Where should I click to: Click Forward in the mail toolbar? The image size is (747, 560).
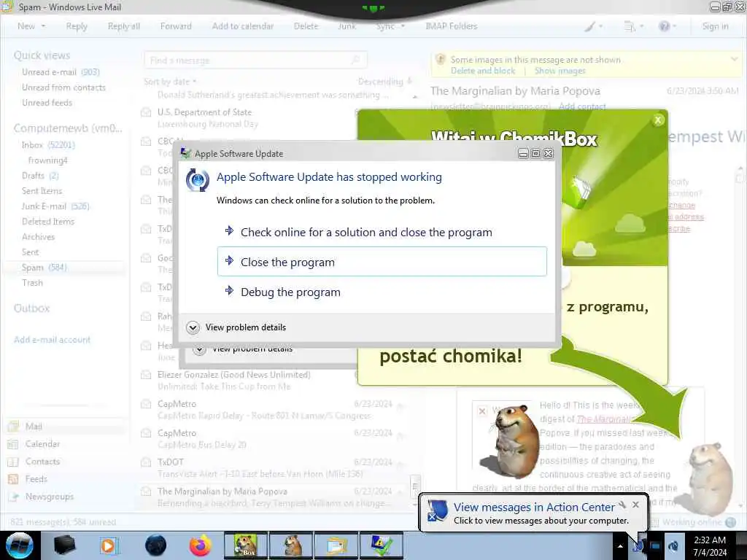pos(176,26)
